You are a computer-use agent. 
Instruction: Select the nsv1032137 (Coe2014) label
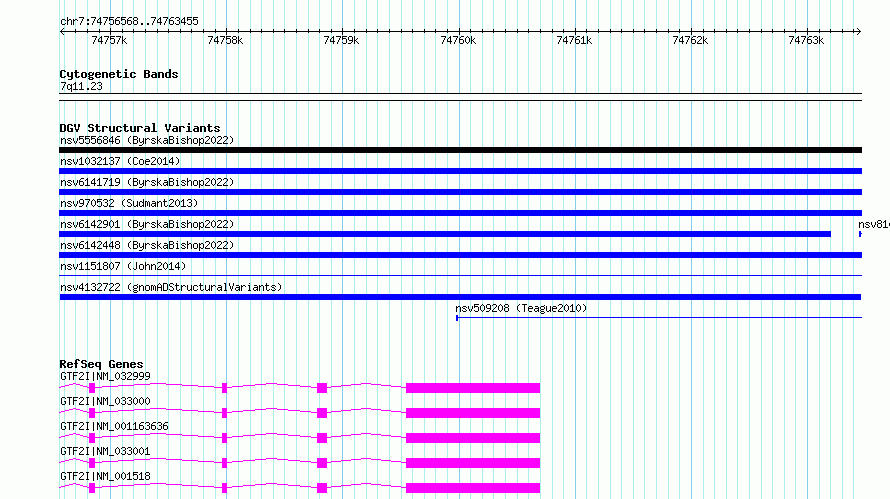pyautogui.click(x=120, y=161)
